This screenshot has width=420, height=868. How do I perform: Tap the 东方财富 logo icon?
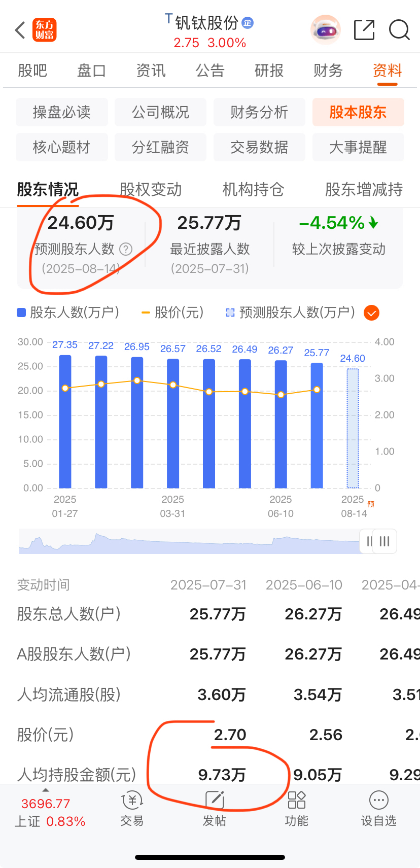[x=45, y=30]
